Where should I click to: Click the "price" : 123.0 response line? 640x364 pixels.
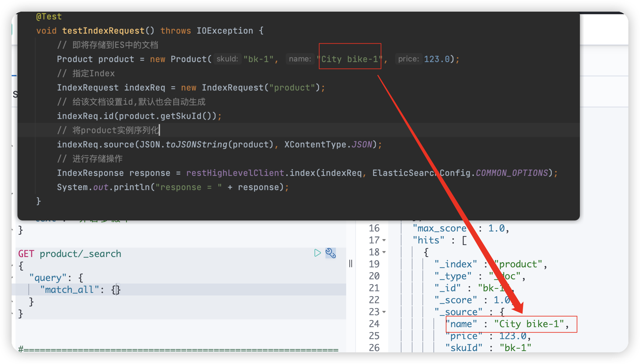[488, 336]
